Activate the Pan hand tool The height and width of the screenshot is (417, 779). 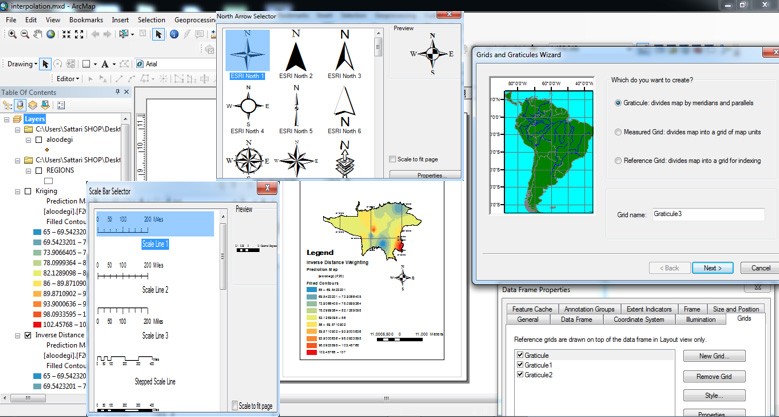click(37, 35)
